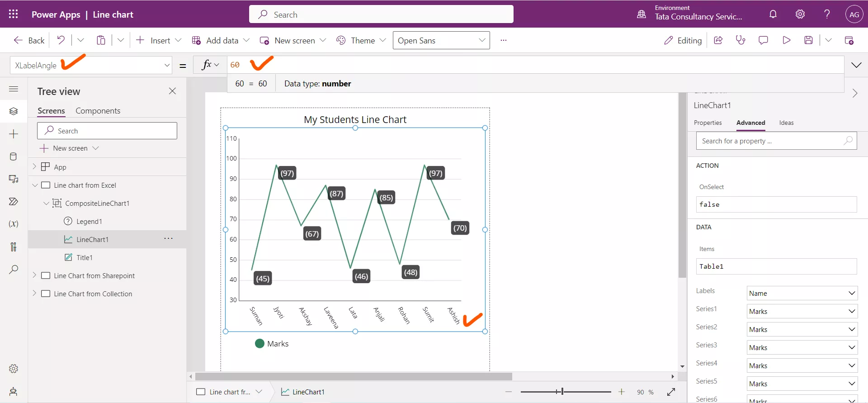
Task: Click zoom slider handle
Action: click(562, 392)
